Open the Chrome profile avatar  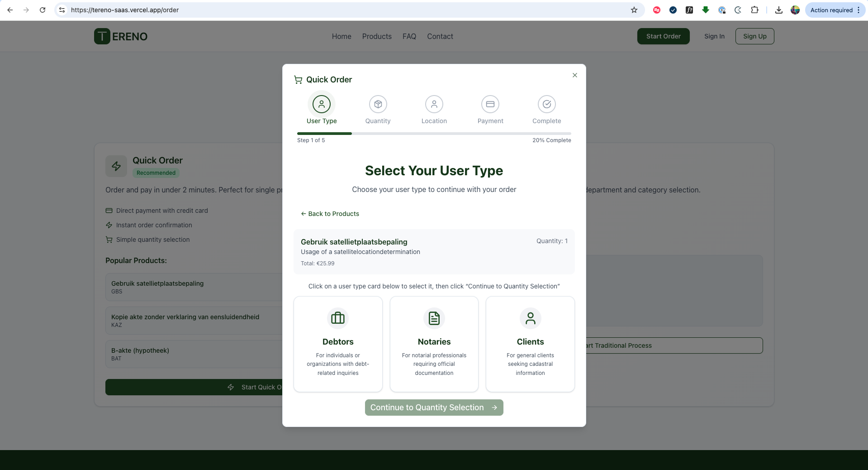pyautogui.click(x=795, y=10)
